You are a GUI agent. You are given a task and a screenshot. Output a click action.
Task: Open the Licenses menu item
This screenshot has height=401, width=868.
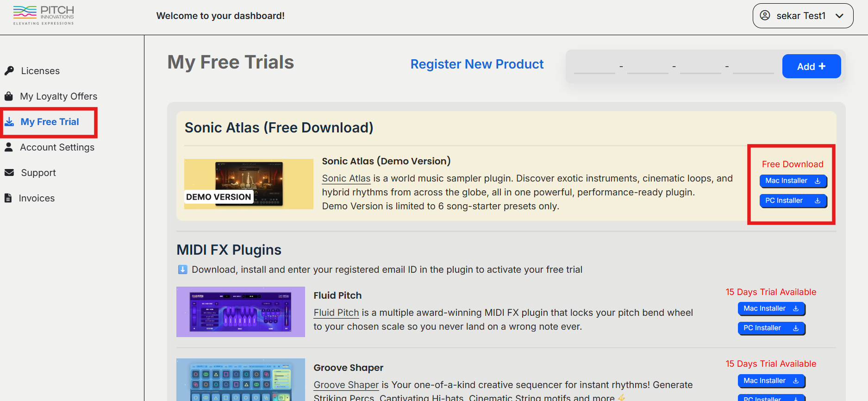40,71
